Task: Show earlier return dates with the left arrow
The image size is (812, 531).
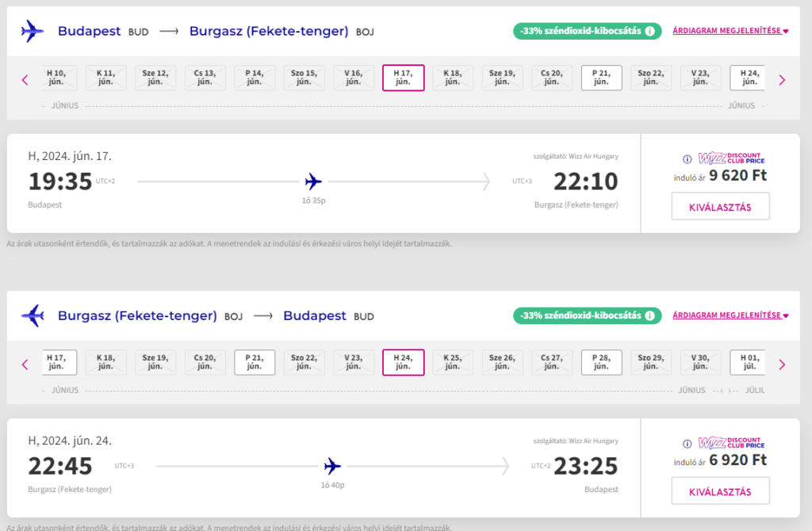Action: coord(25,365)
